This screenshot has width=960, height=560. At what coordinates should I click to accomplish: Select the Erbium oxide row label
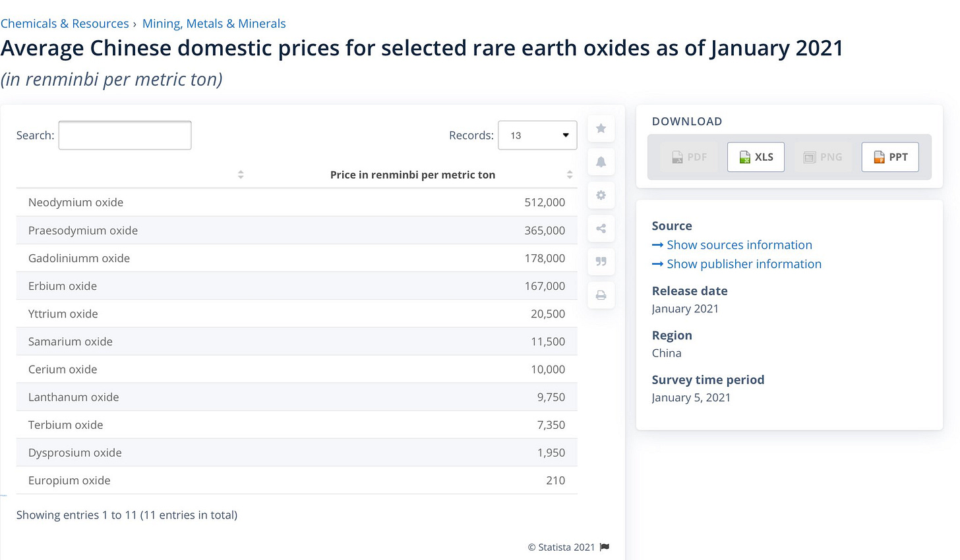point(63,286)
